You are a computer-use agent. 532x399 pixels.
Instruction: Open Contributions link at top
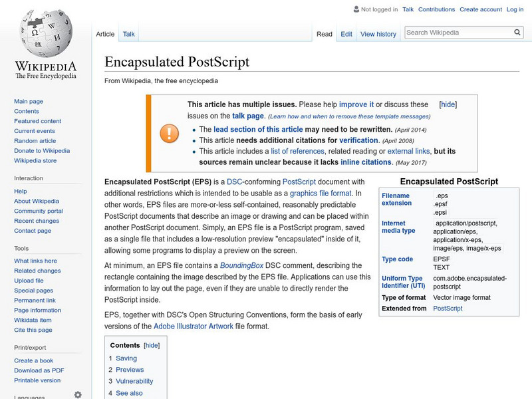(x=436, y=9)
